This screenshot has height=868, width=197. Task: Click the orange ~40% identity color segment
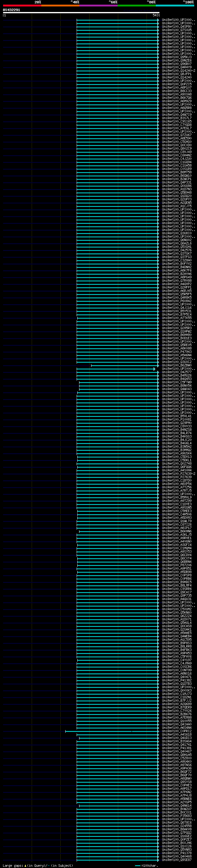tap(60, 6)
